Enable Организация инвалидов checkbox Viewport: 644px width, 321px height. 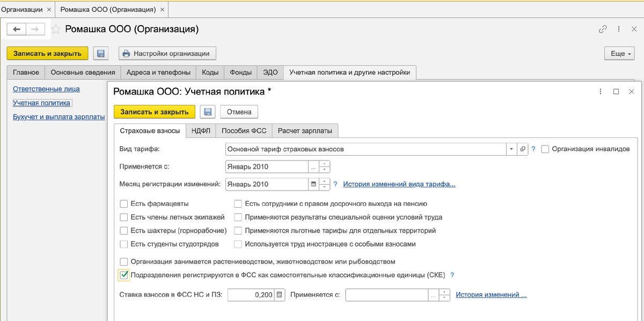click(x=545, y=149)
